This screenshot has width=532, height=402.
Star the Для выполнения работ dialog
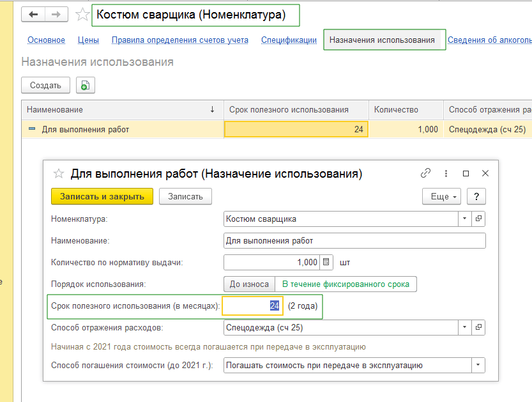click(x=59, y=173)
